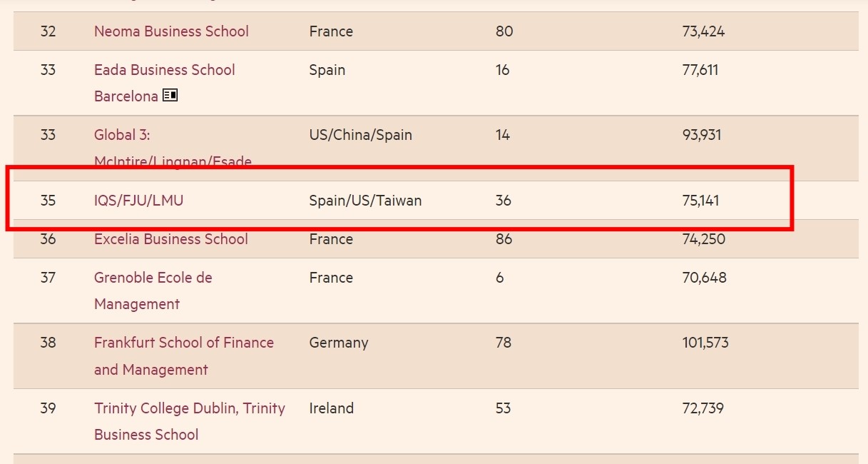Select the 70,648 salary value
The height and width of the screenshot is (464, 868).
704,278
